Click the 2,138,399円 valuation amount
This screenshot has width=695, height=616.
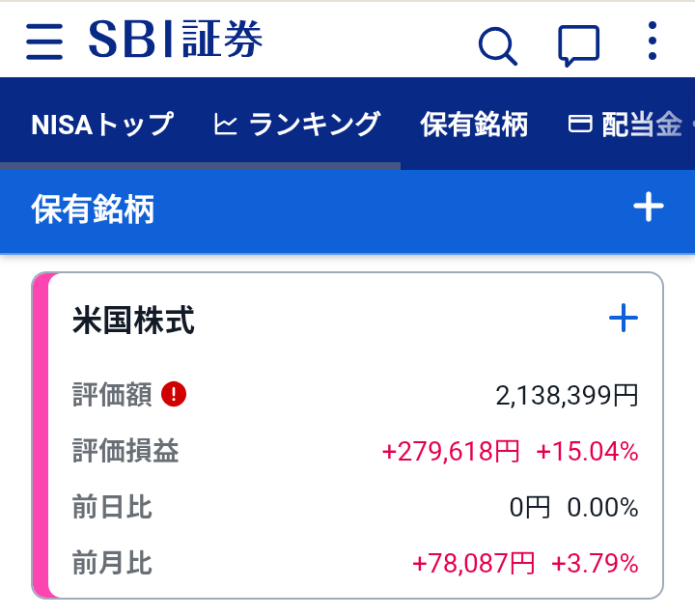[x=567, y=395]
